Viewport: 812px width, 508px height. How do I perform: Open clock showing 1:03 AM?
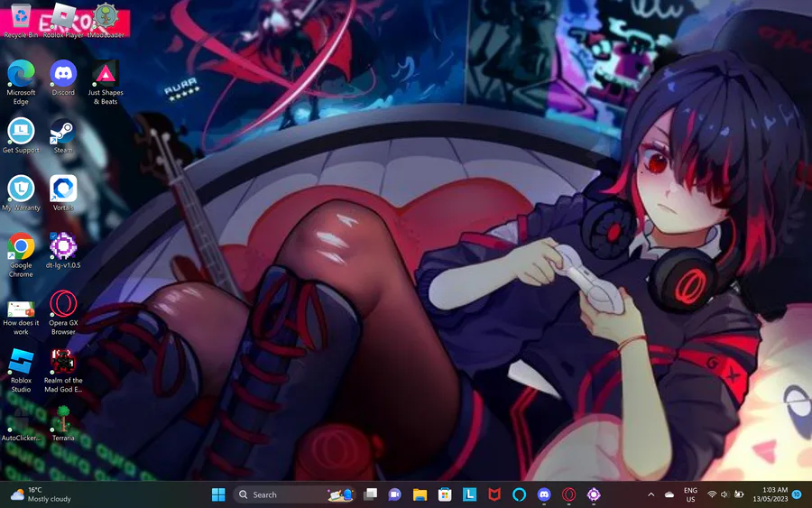tap(770, 495)
